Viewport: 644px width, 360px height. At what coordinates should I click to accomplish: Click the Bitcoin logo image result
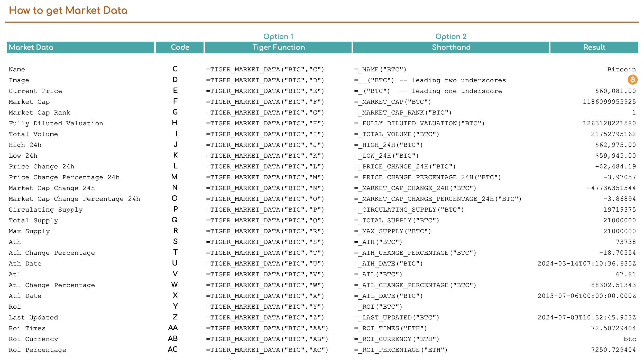tap(632, 80)
